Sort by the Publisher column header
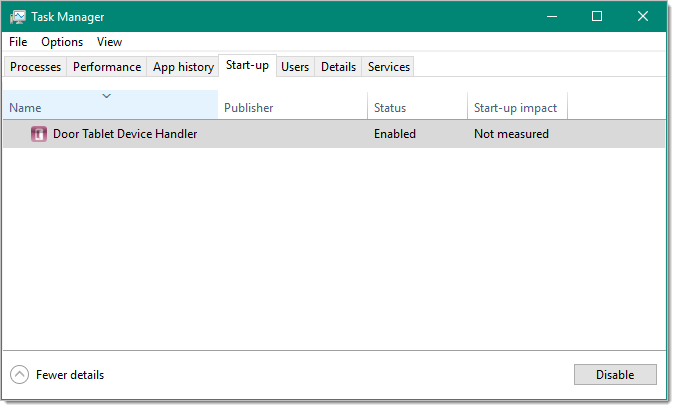The image size is (676, 409). coord(292,107)
